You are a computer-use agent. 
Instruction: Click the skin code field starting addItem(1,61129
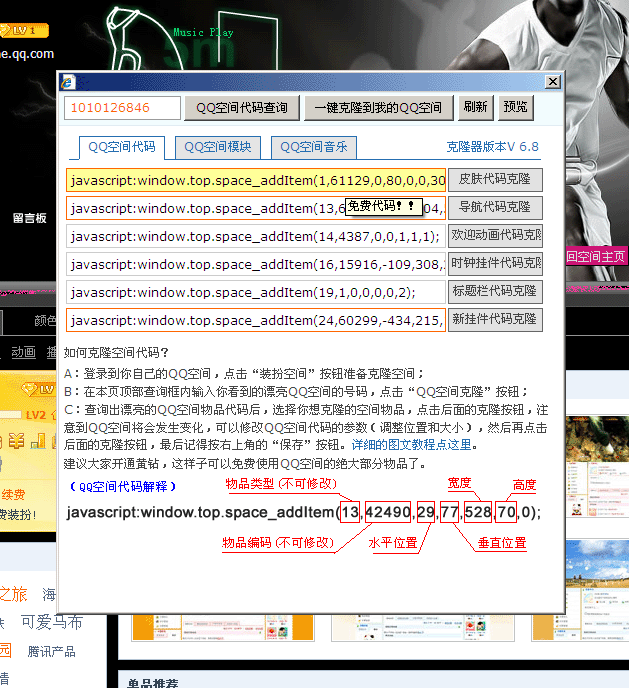256,180
